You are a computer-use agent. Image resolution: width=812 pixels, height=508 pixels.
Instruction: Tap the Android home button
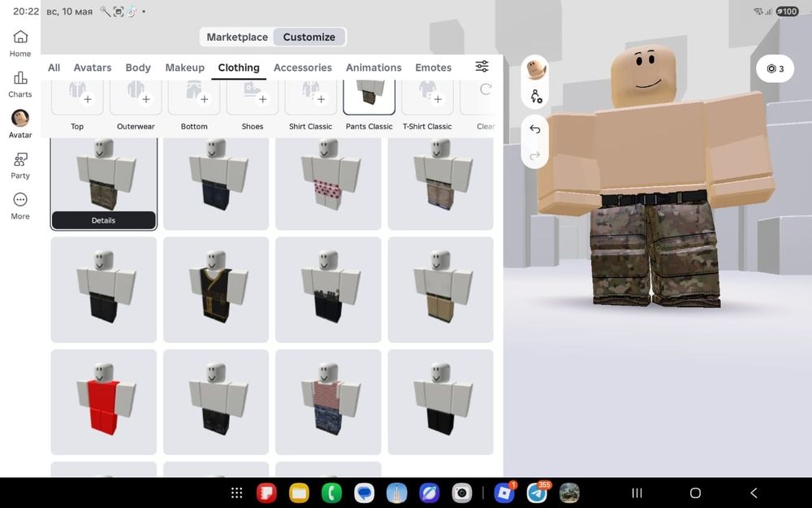[x=695, y=493]
